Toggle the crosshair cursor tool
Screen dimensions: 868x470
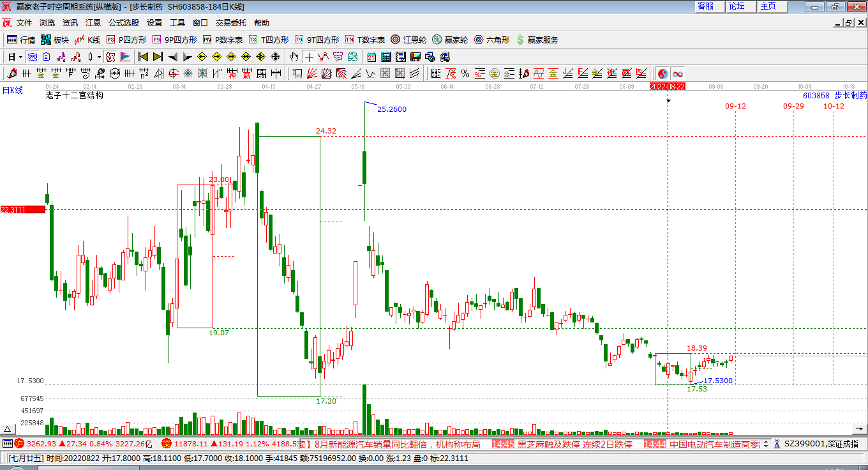tap(309, 57)
